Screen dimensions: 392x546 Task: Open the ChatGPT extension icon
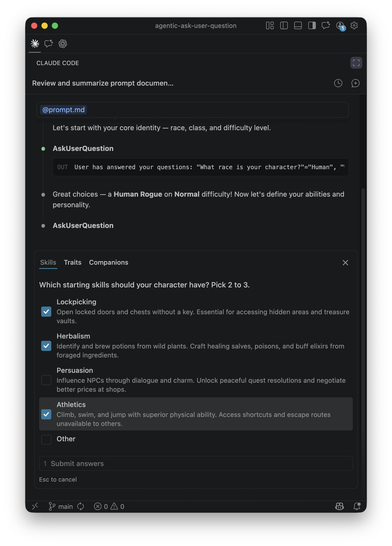point(63,44)
